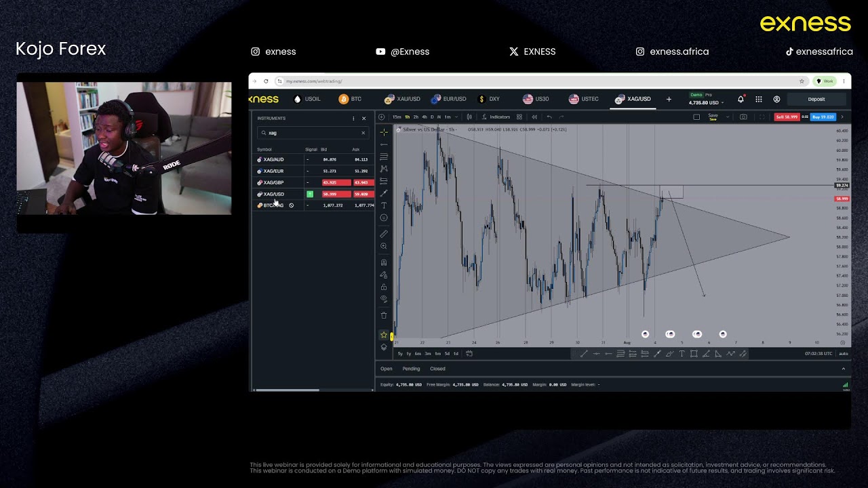The width and height of the screenshot is (868, 488).
Task: Select XAG/AUD instrument row
Action: tap(315, 159)
